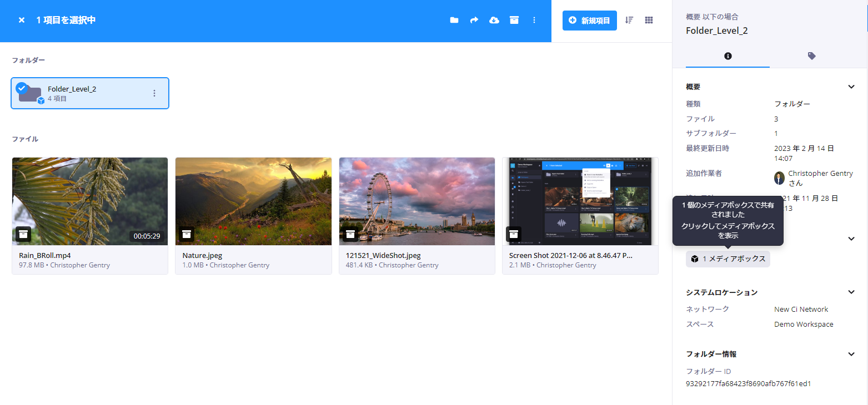This screenshot has height=405, width=868.
Task: Archive the selected folder from the toolbar
Action: click(x=514, y=21)
